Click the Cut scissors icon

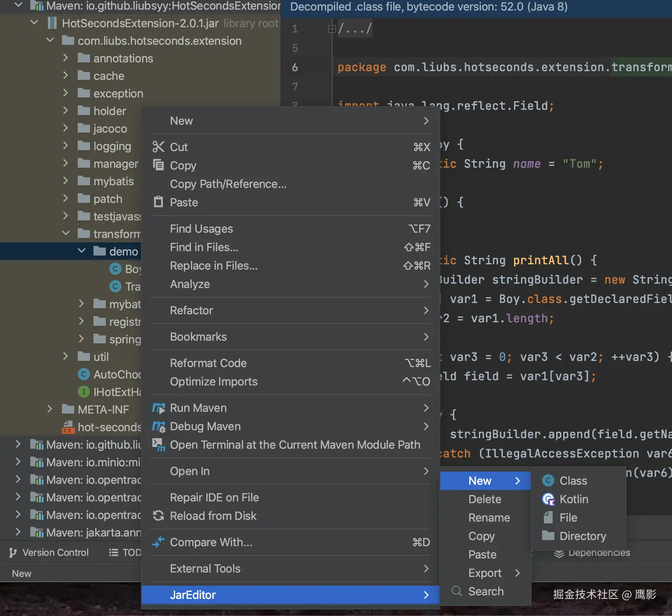tap(158, 147)
